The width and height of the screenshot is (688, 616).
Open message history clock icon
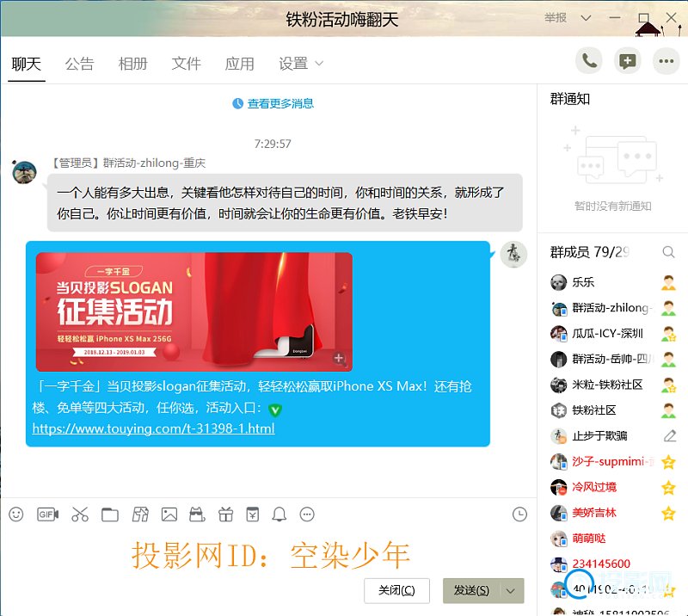coord(519,514)
